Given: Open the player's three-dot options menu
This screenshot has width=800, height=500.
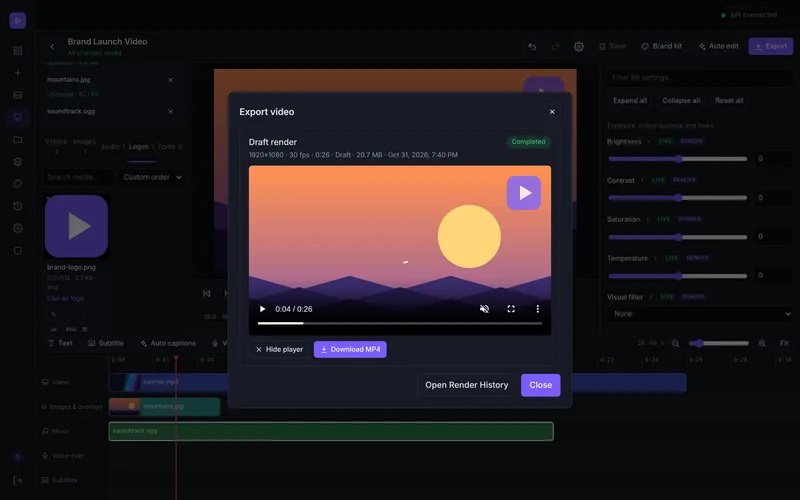Looking at the screenshot, I should coord(537,309).
